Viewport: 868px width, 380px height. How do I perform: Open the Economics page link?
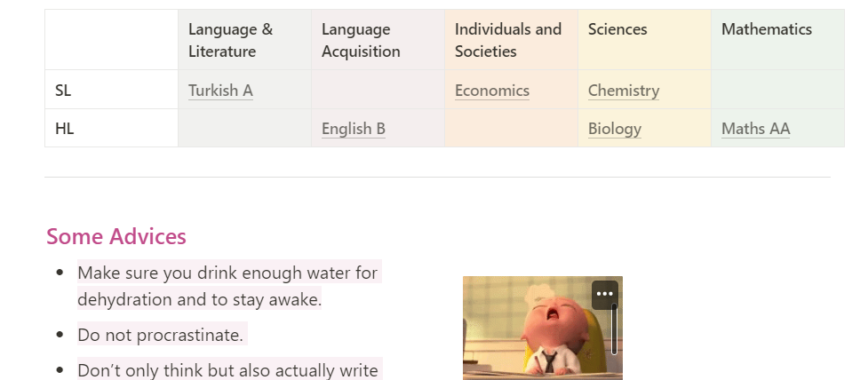coord(491,91)
